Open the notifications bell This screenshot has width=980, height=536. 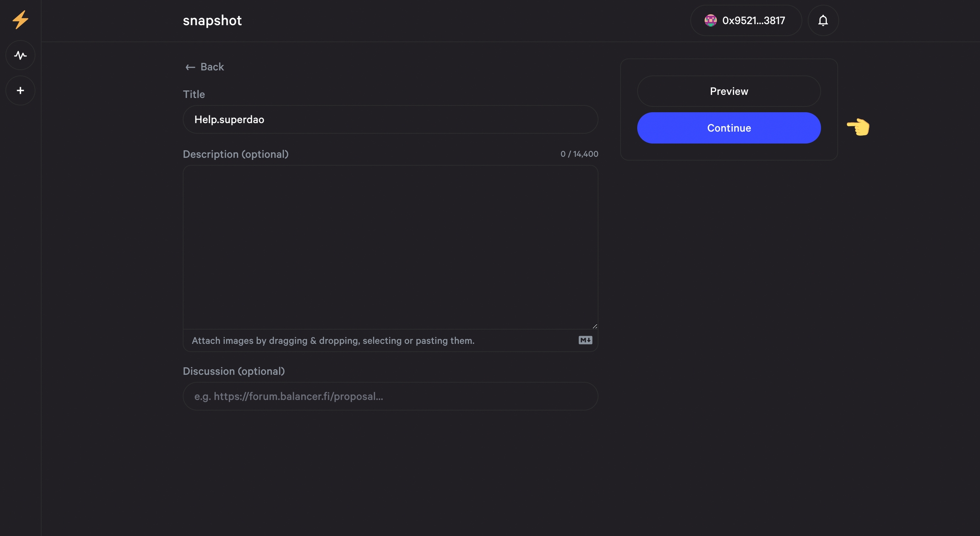click(x=823, y=20)
